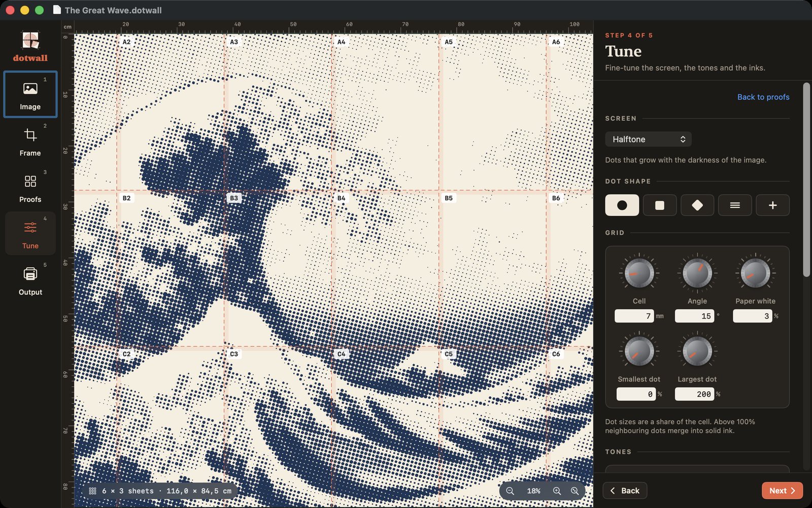The width and height of the screenshot is (812, 508).
Task: Click the 18% zoom level
Action: point(533,491)
